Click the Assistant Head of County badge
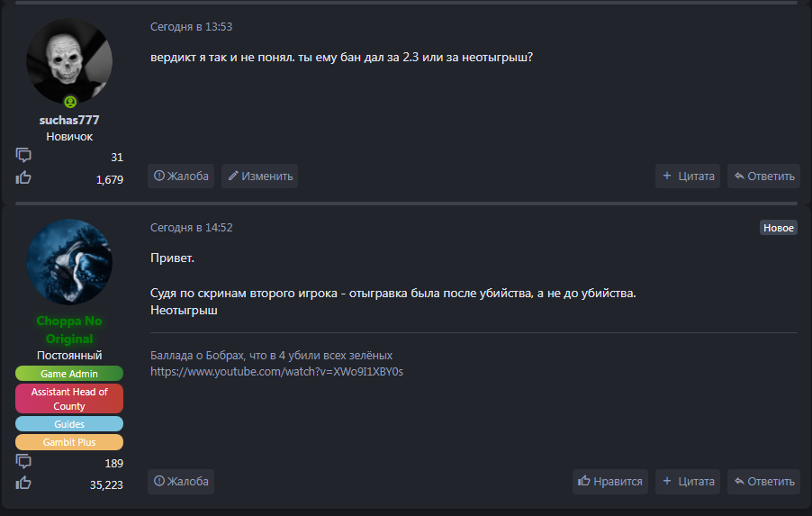 click(x=69, y=399)
